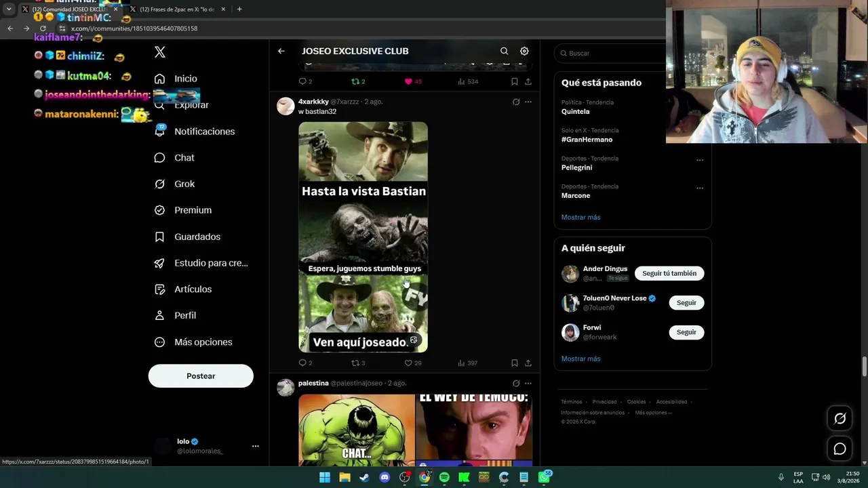The image size is (868, 488).
Task: Edit 4xarkkky's meme image with Grok
Action: (414, 340)
